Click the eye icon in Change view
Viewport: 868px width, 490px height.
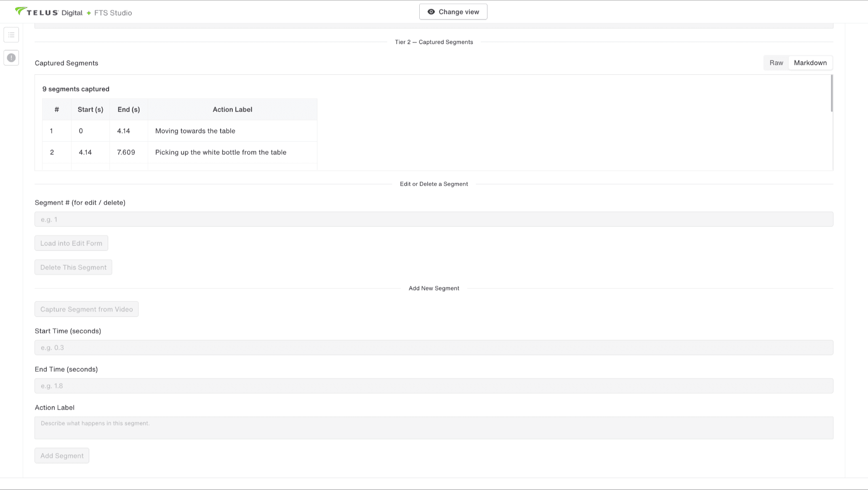pyautogui.click(x=431, y=12)
